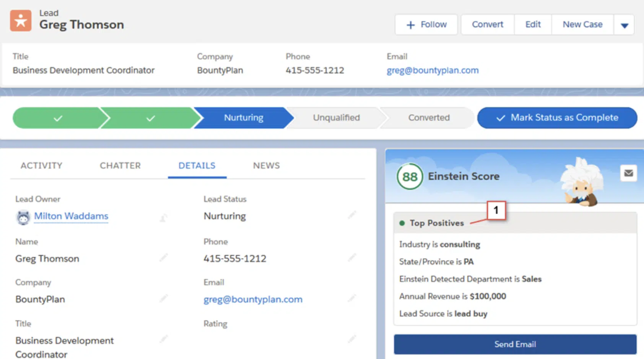This screenshot has width=644, height=359.
Task: Click 'Annual Revenue is $100,000' text
Action: click(453, 296)
